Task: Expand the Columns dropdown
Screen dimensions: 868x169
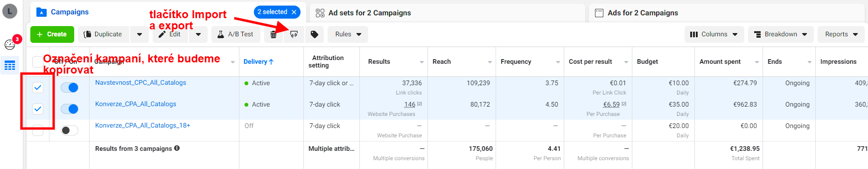Action: [714, 34]
